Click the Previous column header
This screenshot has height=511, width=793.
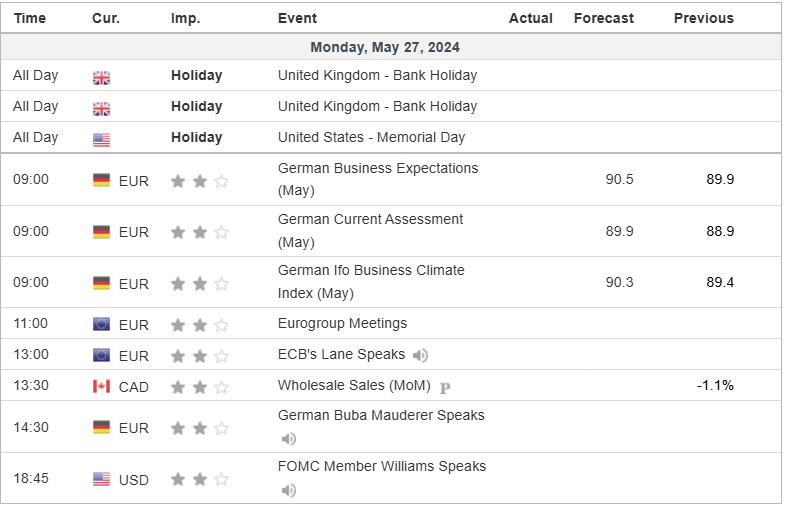703,18
